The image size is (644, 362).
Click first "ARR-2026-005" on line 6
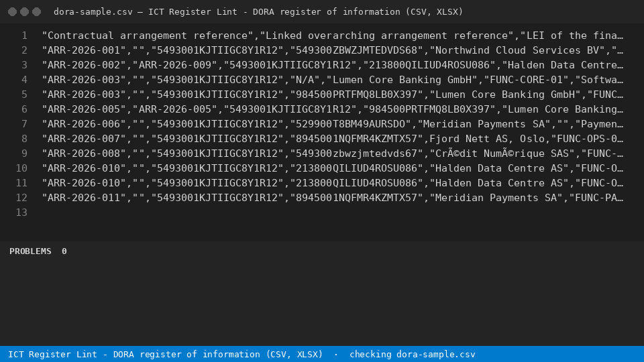click(84, 109)
